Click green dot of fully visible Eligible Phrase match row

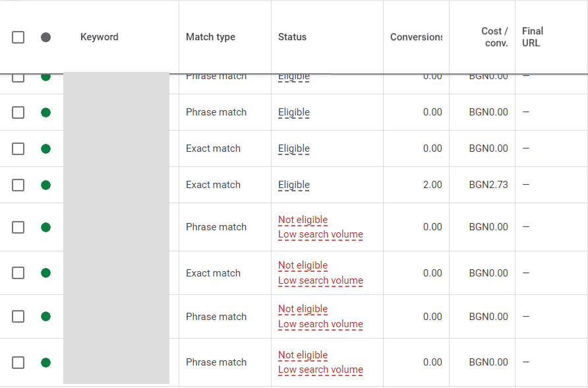(45, 113)
